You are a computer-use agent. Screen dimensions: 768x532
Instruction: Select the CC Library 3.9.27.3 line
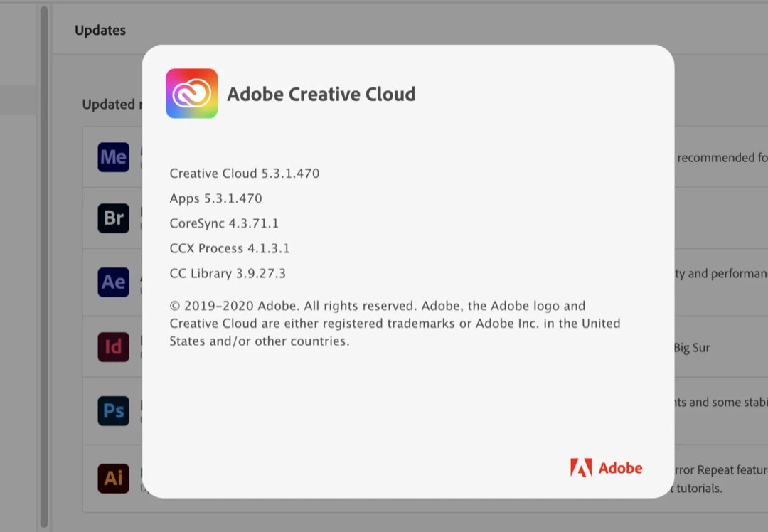coord(228,273)
